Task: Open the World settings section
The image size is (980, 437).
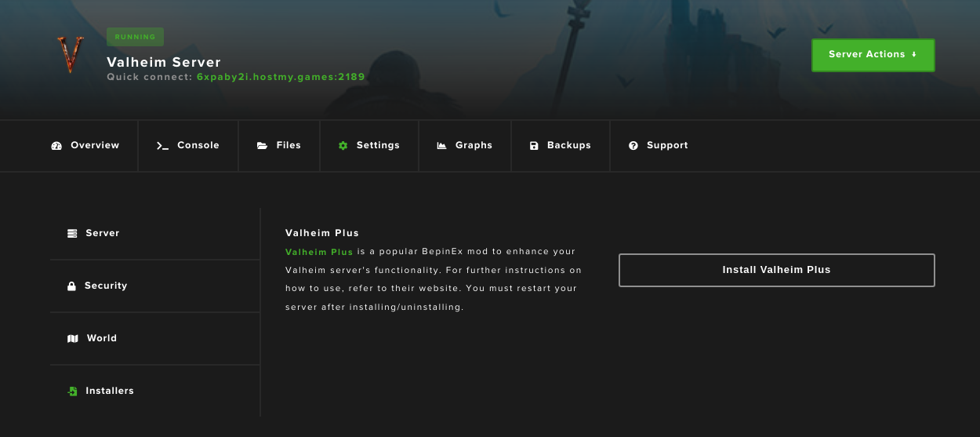Action: (154, 339)
